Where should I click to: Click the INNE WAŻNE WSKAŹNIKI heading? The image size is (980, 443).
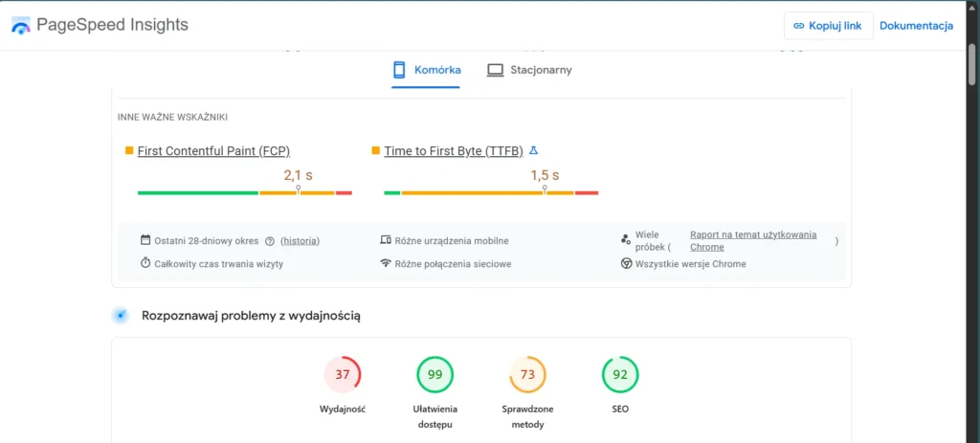(172, 117)
